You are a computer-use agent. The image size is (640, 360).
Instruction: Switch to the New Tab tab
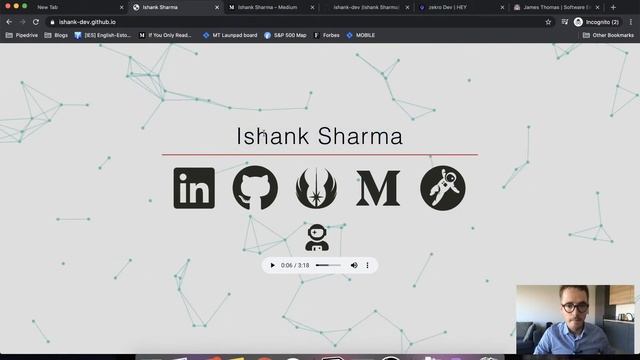click(78, 7)
